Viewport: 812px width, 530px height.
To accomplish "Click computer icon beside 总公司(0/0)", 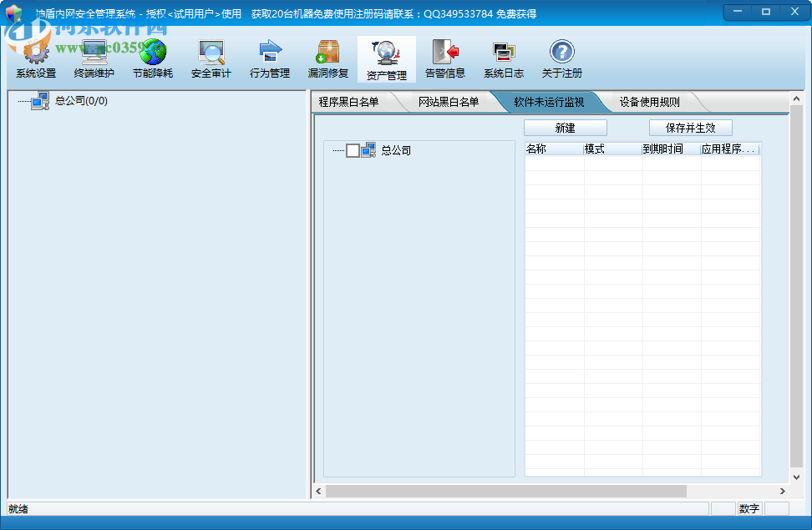I will click(40, 100).
